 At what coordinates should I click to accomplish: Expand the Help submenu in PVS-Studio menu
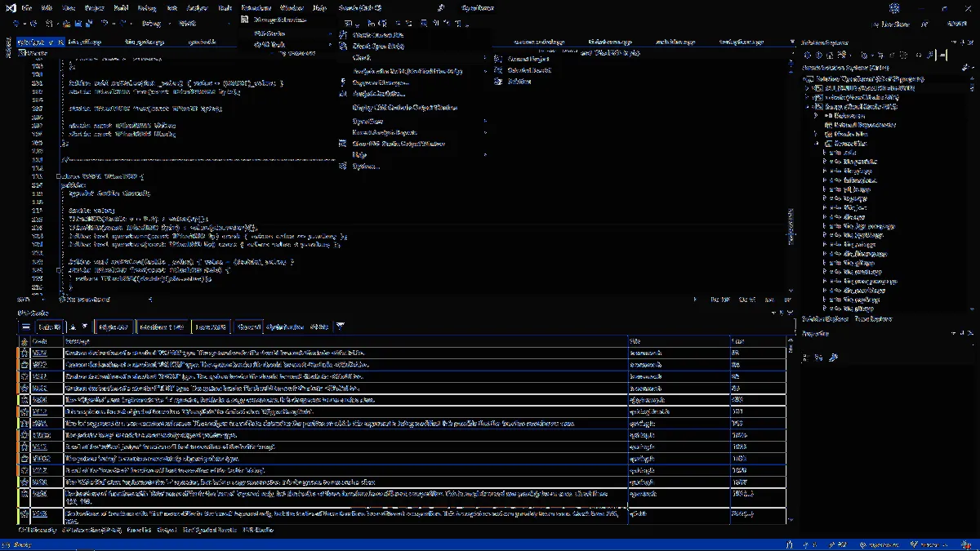[x=414, y=154]
